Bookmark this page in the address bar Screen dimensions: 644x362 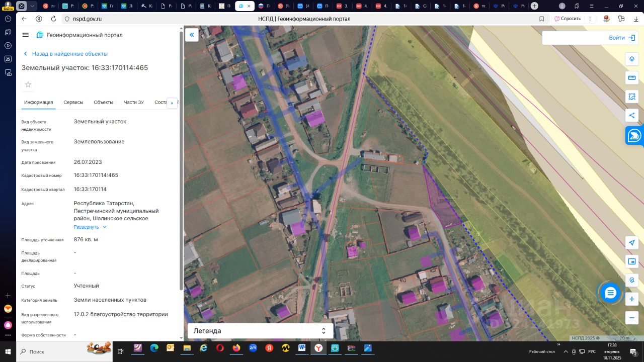pos(542,19)
